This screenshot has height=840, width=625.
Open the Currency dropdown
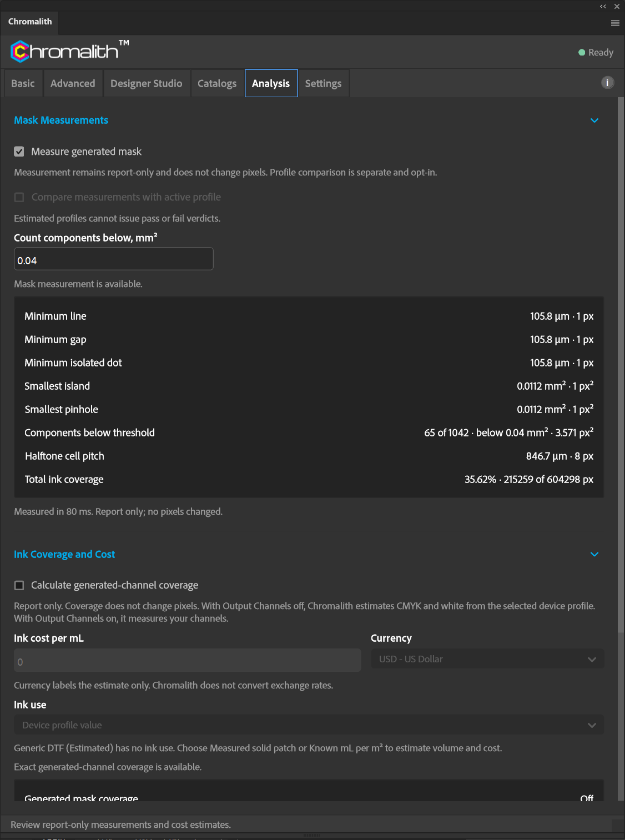point(487,659)
